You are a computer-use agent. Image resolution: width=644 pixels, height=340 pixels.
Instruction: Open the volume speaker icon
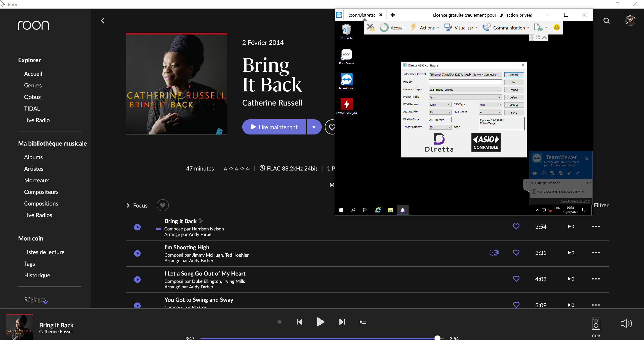coord(626,323)
